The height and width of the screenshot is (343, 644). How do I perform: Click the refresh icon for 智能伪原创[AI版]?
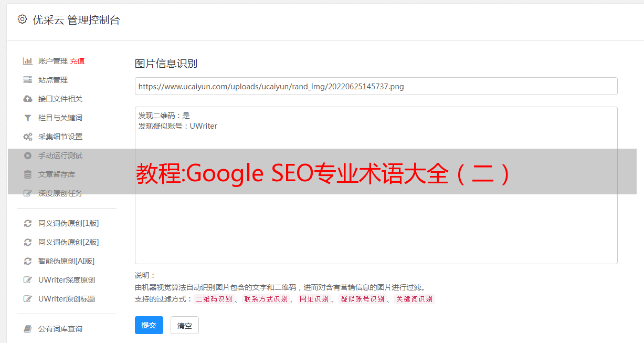click(28, 261)
